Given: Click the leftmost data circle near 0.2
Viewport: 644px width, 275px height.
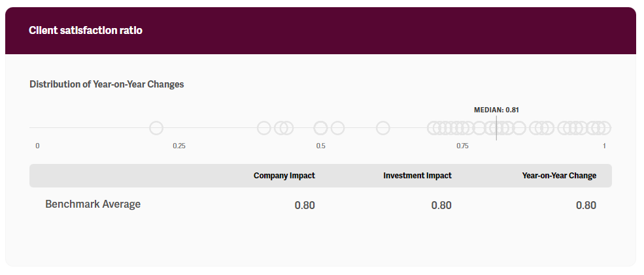Looking at the screenshot, I should [x=156, y=128].
